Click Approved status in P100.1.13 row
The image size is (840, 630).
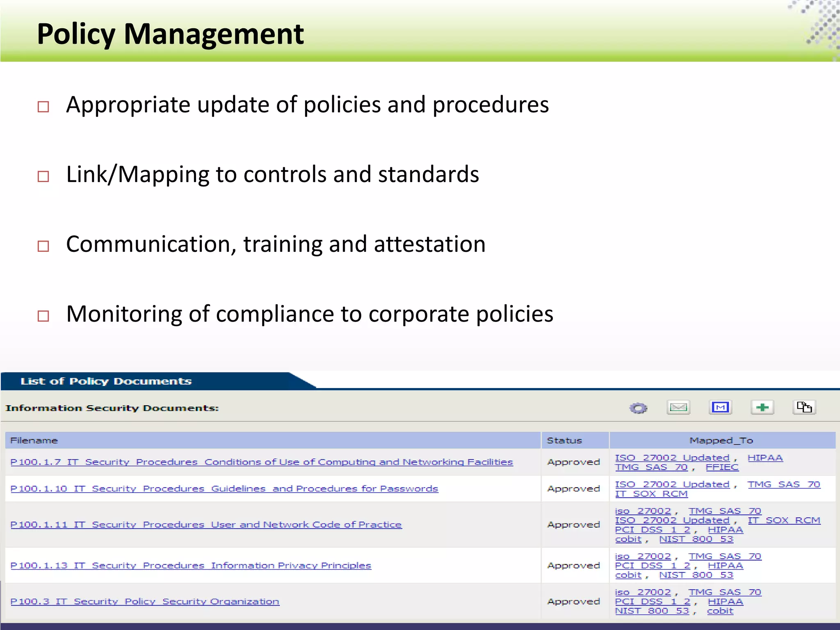point(573,565)
